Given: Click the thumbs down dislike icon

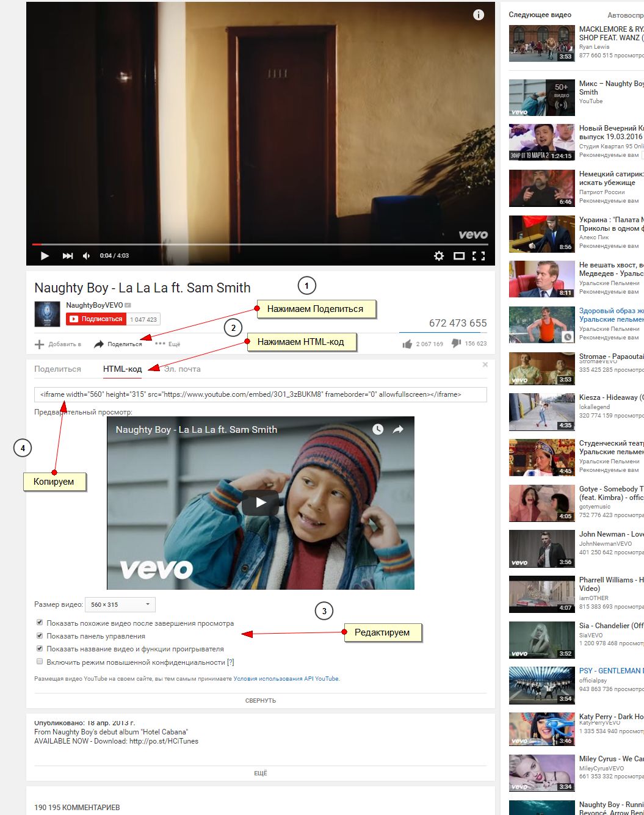Looking at the screenshot, I should point(456,344).
